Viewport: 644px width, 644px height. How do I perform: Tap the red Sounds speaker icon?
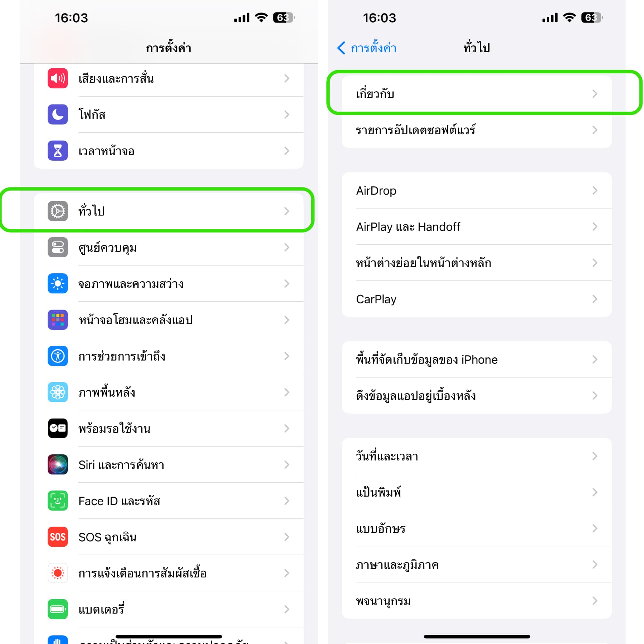pyautogui.click(x=58, y=78)
